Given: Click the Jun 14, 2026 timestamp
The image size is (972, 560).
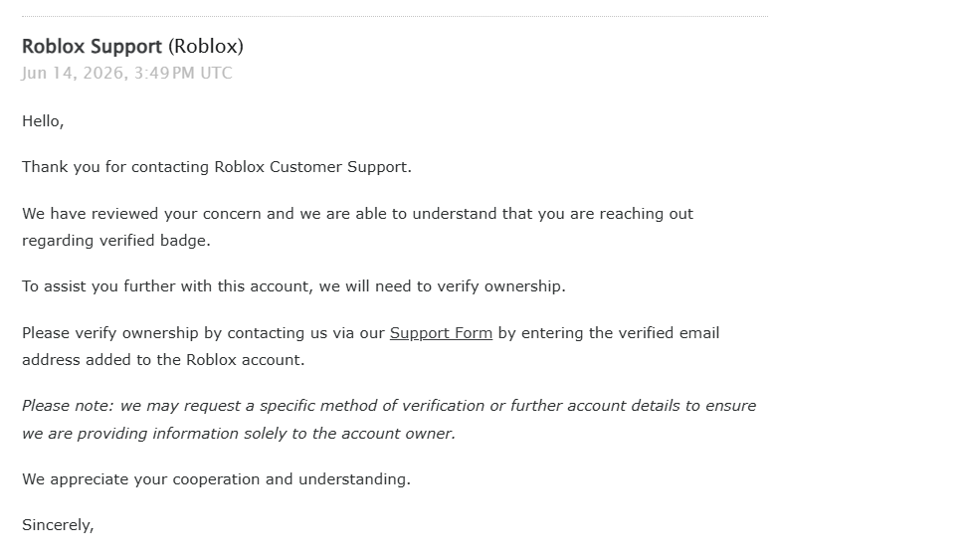Looking at the screenshot, I should pos(127,73).
